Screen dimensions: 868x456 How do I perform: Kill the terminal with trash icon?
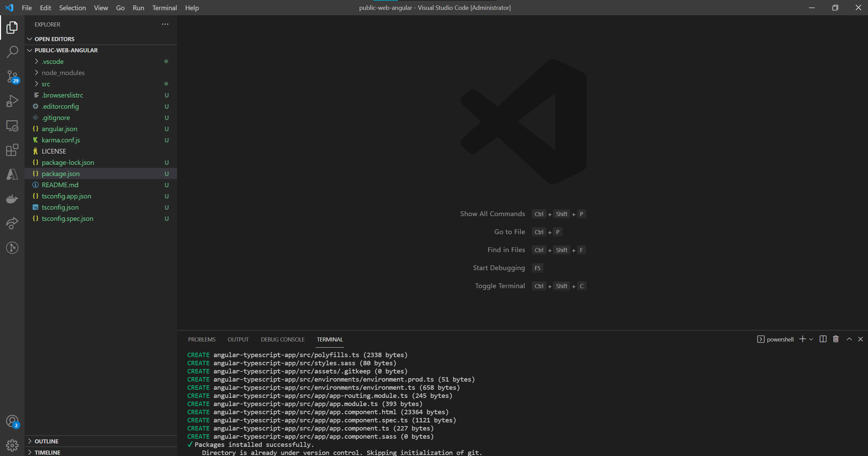coord(836,339)
